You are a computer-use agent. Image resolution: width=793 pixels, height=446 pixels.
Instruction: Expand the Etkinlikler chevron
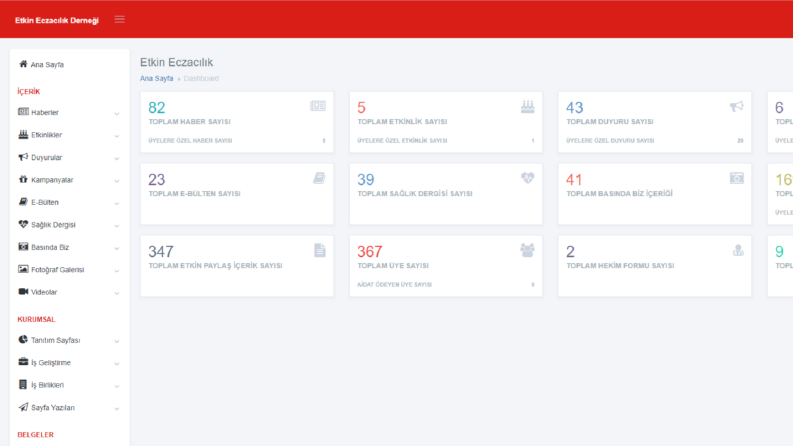pos(117,136)
